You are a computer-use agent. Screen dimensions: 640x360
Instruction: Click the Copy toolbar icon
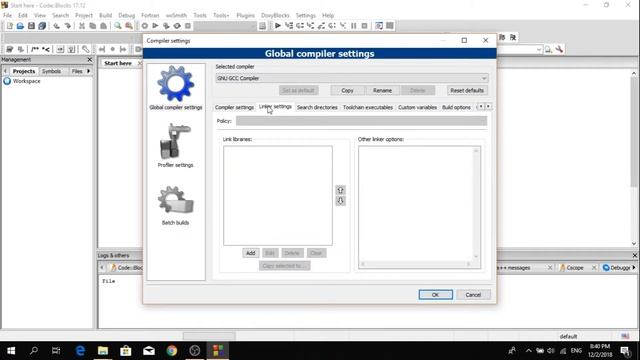[x=93, y=26]
